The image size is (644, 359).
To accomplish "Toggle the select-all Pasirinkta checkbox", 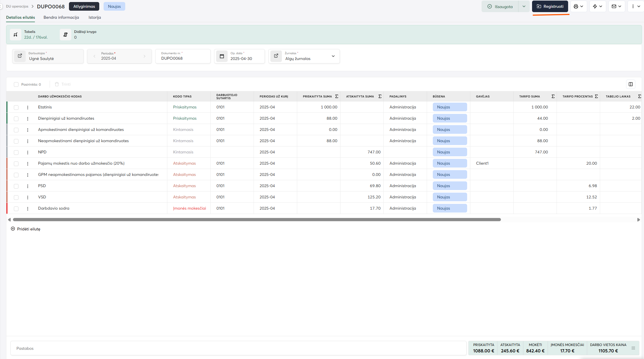I will (16, 84).
